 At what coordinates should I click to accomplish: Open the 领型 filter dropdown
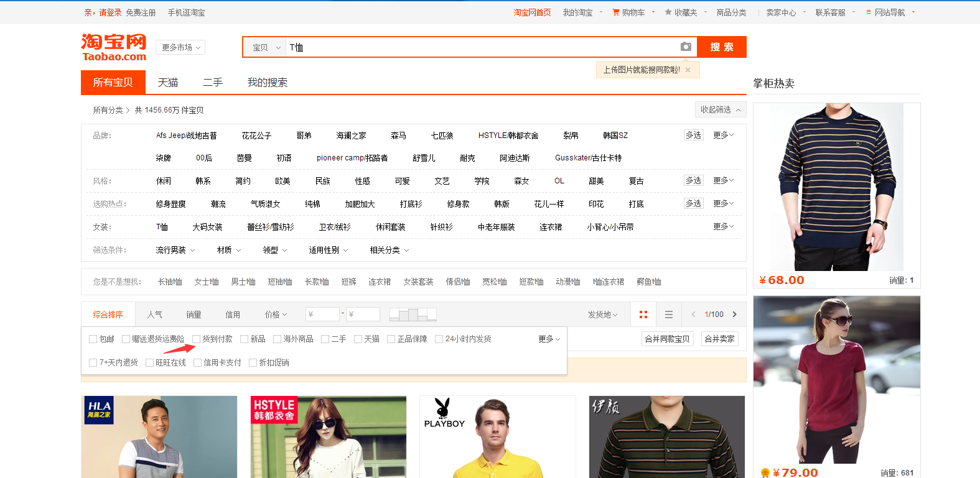point(275,250)
